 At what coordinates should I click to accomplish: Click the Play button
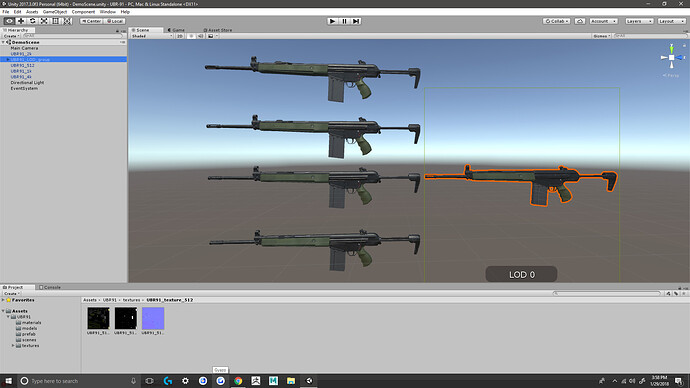pyautogui.click(x=333, y=21)
